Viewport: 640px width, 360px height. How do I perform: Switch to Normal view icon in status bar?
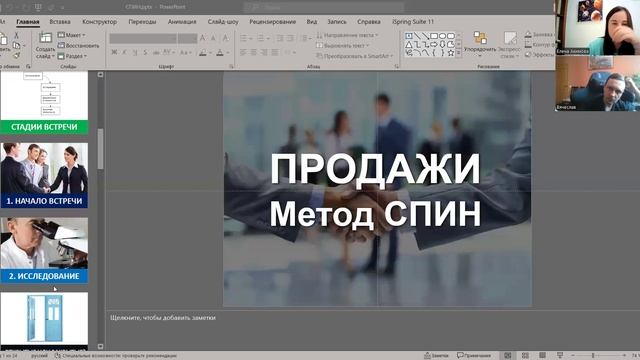click(508, 356)
